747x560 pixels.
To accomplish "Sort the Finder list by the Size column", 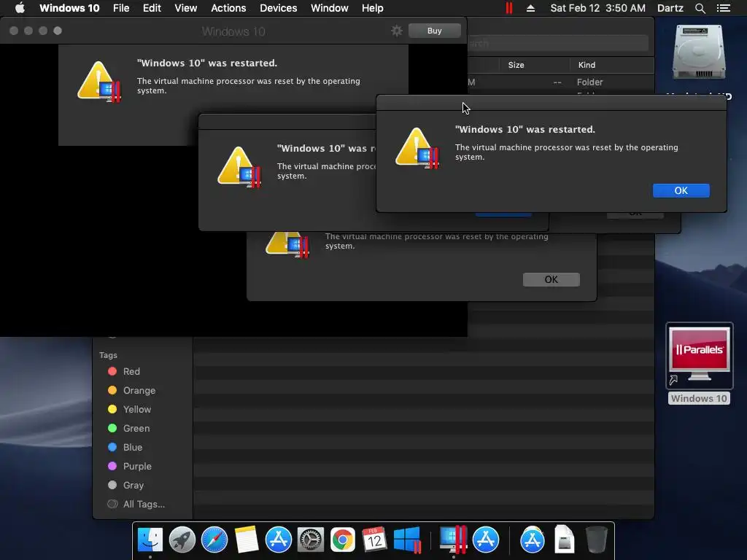I will [x=516, y=65].
